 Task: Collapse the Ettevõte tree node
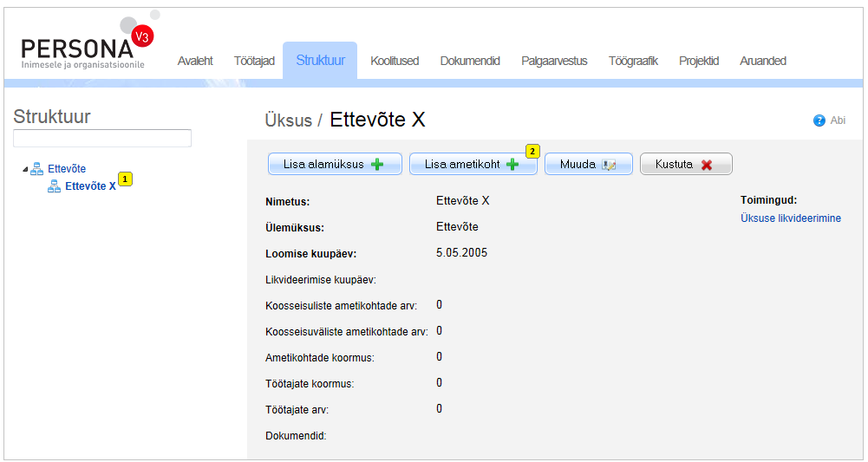pos(24,170)
